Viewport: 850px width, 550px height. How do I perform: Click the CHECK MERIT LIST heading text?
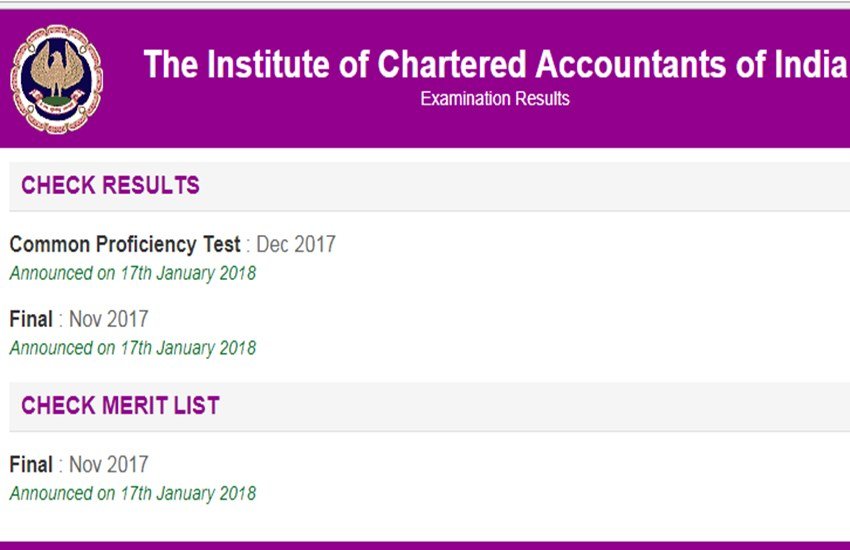tap(120, 406)
